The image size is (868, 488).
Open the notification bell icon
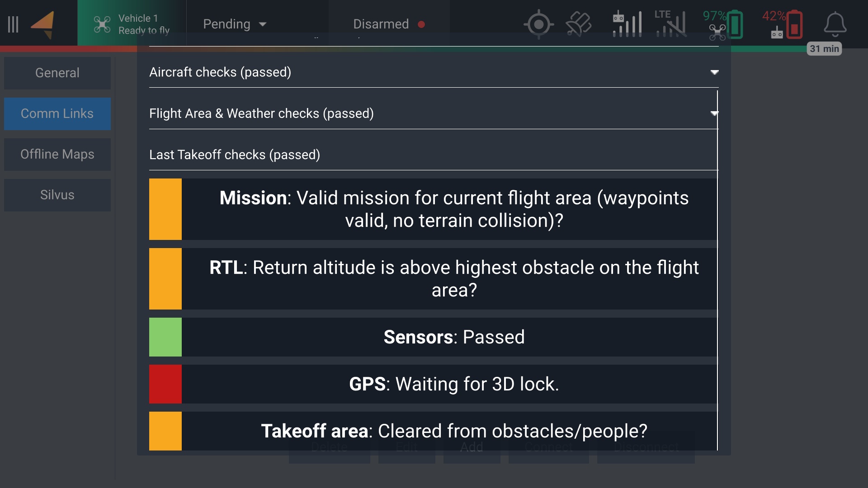point(835,24)
